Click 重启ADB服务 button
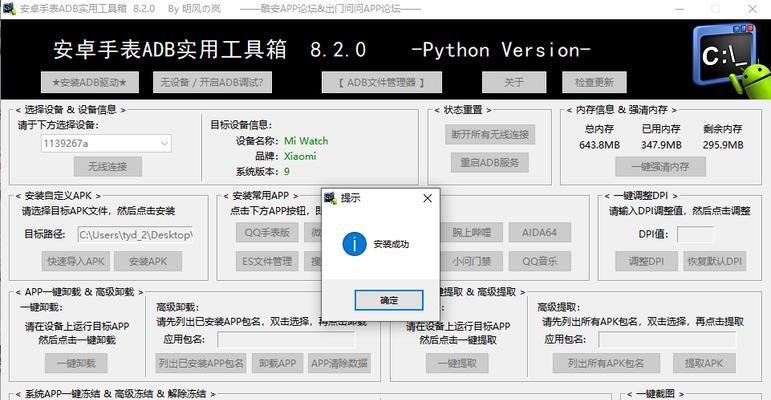This screenshot has height=400, width=771. [x=490, y=162]
